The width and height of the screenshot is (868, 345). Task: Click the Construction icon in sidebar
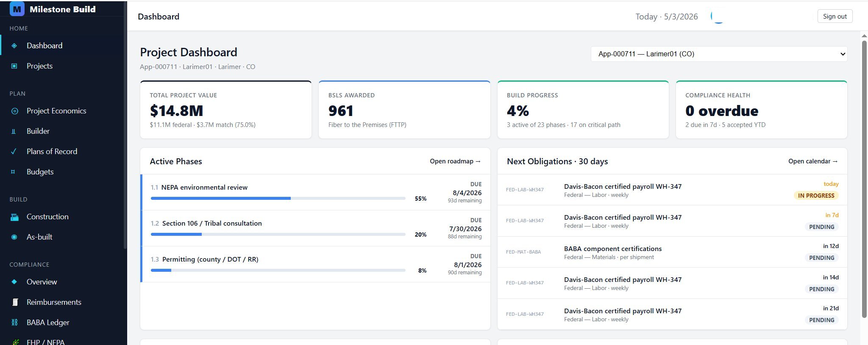coord(14,217)
